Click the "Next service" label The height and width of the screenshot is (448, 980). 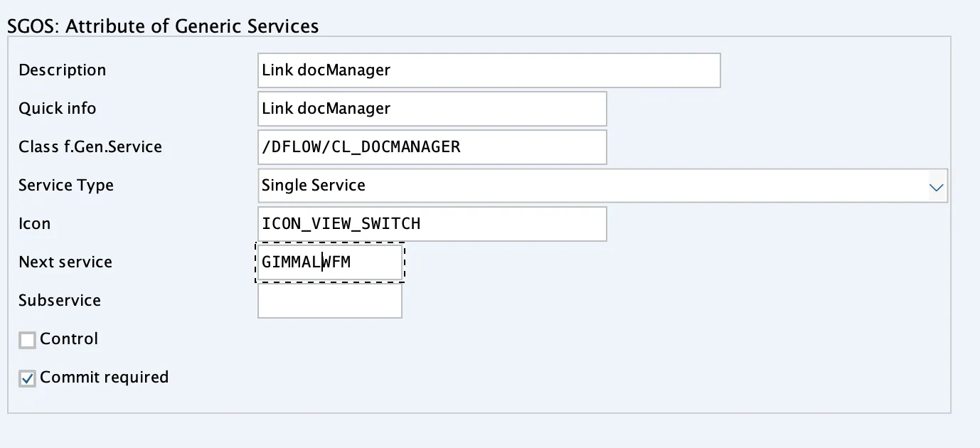tap(65, 262)
